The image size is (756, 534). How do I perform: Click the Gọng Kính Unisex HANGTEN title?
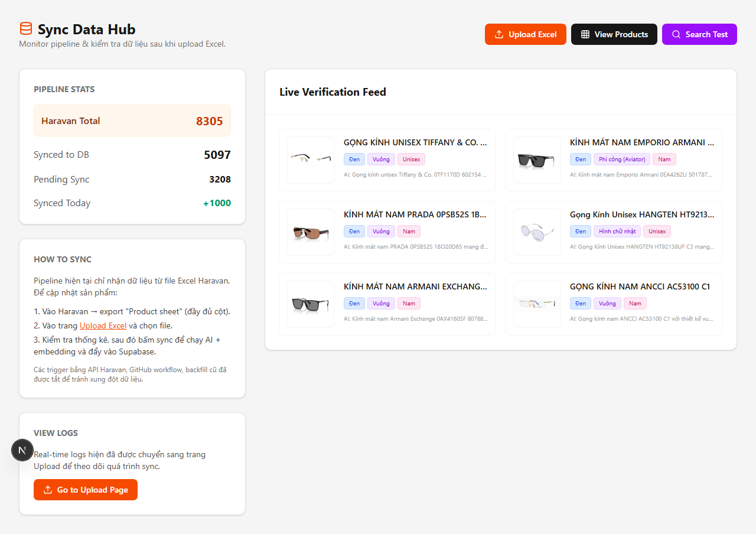point(642,214)
